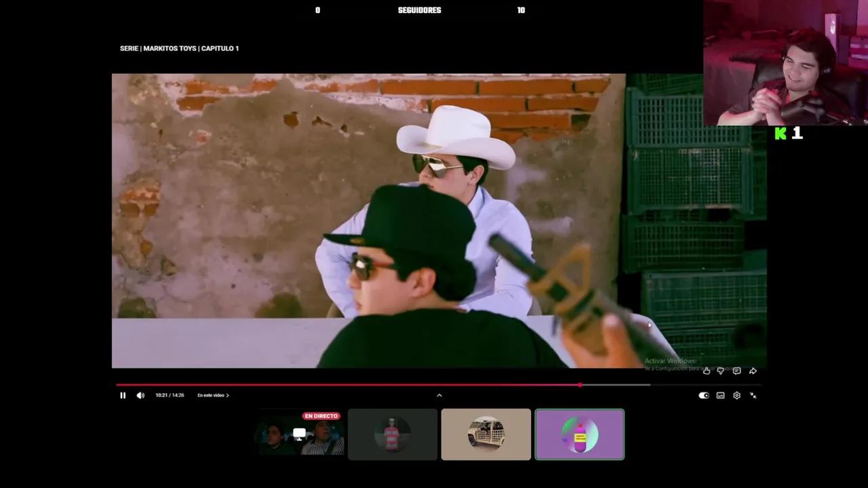
Task: Select the thumbnail showing a beige truck
Action: pos(486,434)
